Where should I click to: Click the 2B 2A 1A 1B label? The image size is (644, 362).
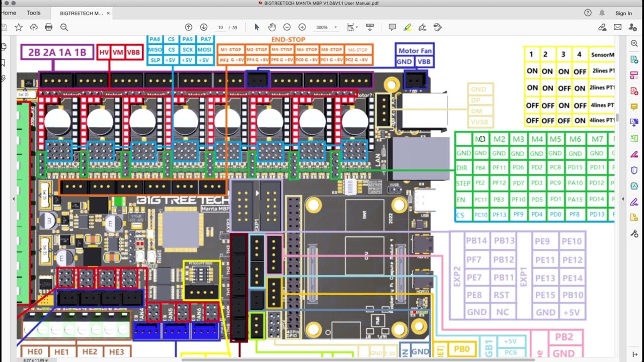[57, 52]
